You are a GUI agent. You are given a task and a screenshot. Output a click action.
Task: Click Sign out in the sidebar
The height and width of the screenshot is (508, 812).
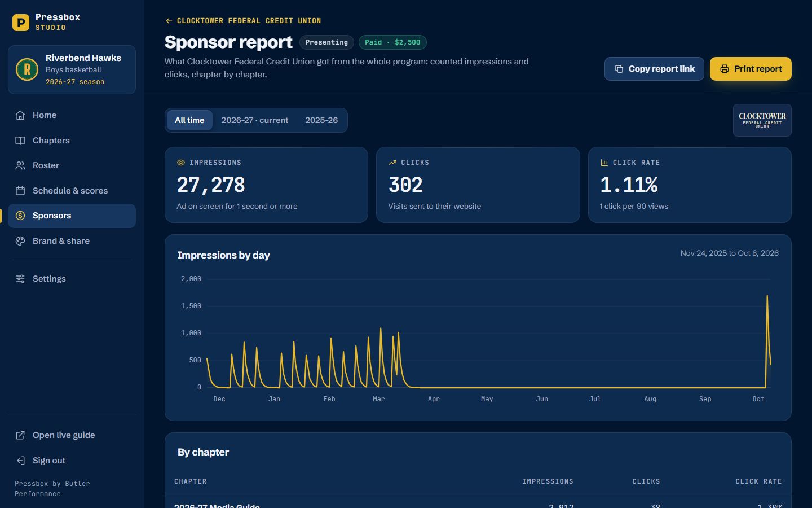(72, 461)
